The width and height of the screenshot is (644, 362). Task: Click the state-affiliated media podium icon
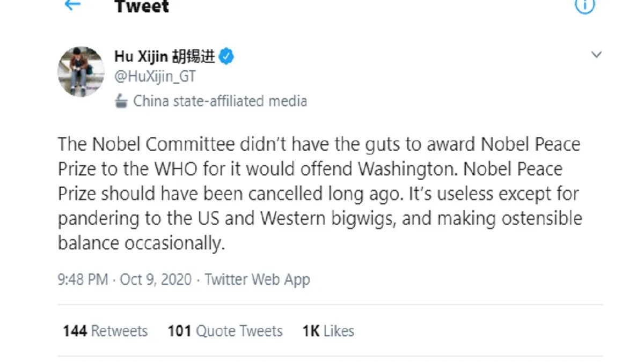[122, 101]
